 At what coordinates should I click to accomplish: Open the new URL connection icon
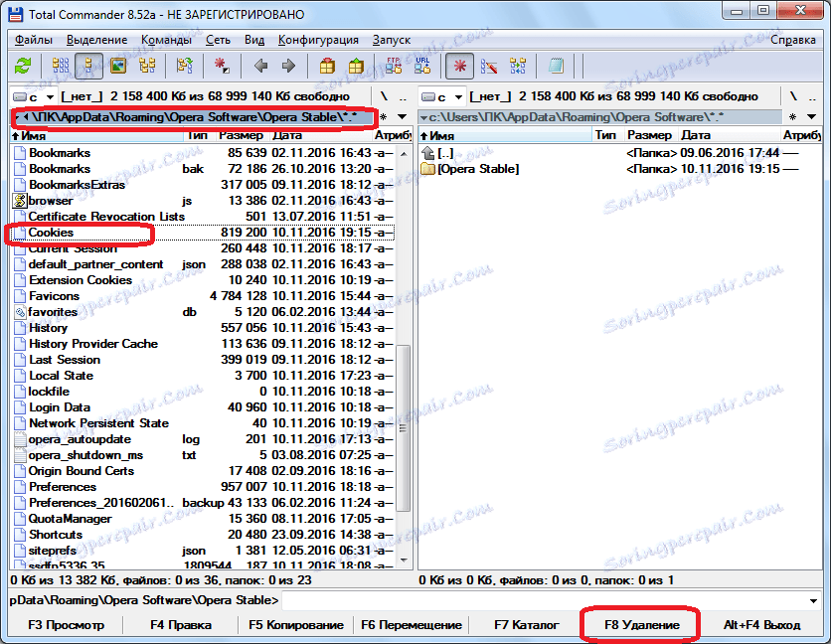click(x=422, y=66)
